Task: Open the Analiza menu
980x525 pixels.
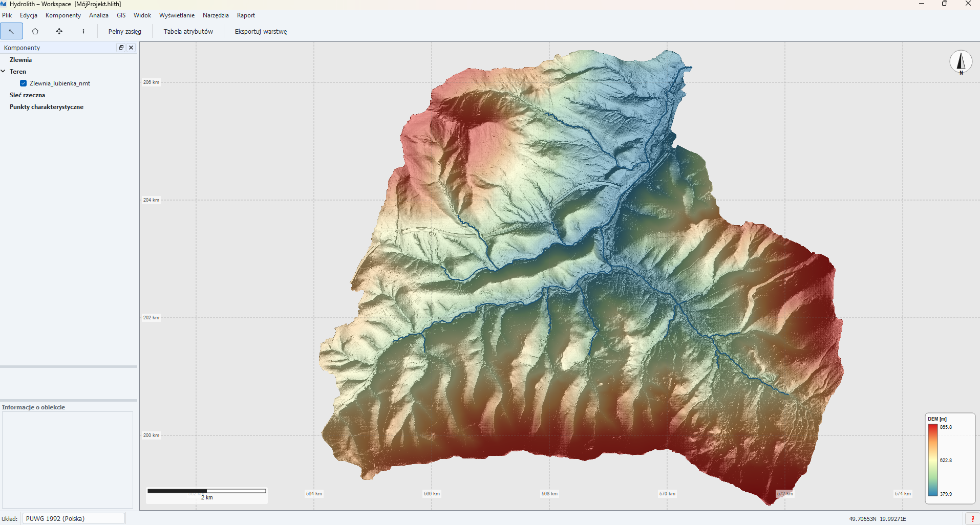Action: click(x=99, y=15)
